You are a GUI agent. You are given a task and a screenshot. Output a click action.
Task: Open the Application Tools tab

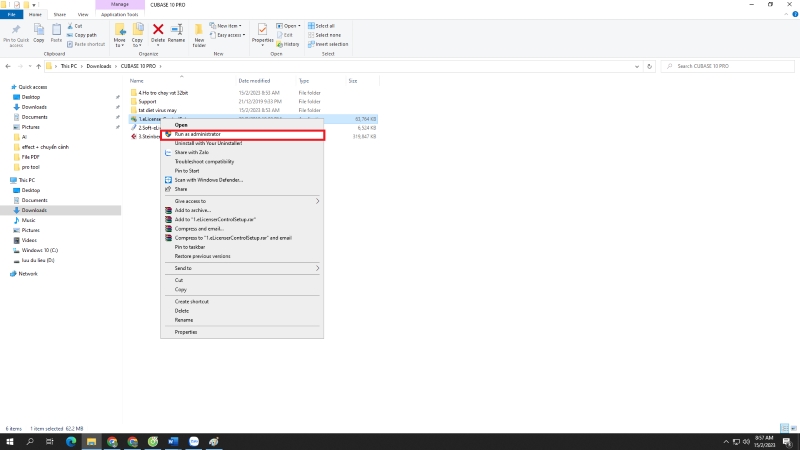pos(119,14)
